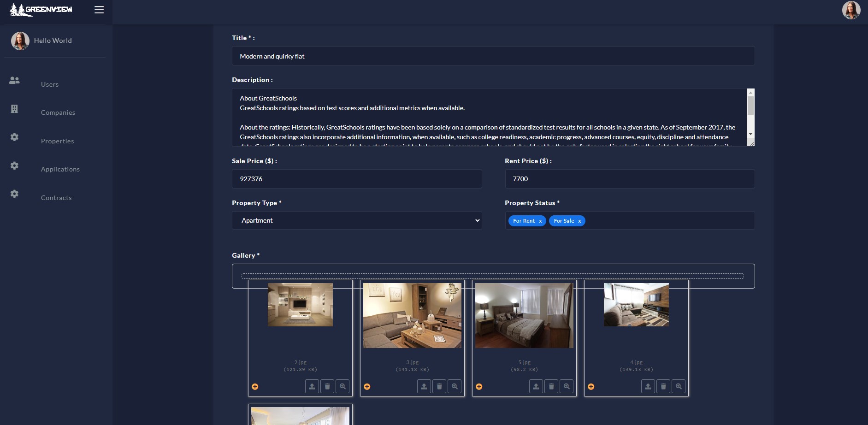Click the upload icon for 2.jpg
868x425 pixels.
(x=312, y=386)
